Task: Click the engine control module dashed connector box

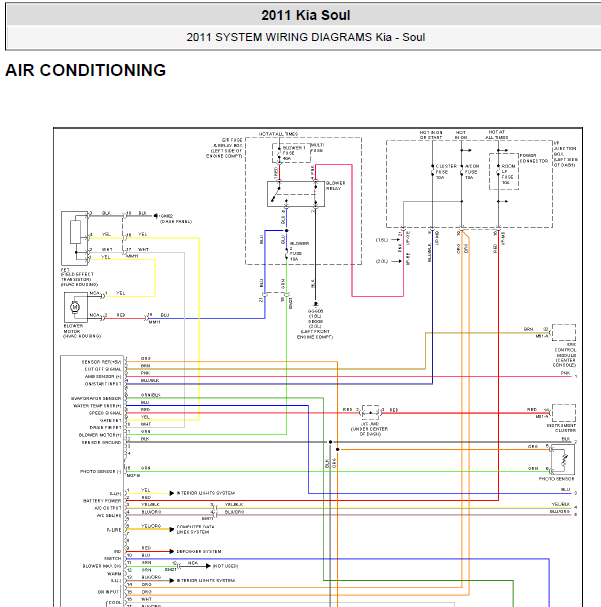Action: point(564,333)
